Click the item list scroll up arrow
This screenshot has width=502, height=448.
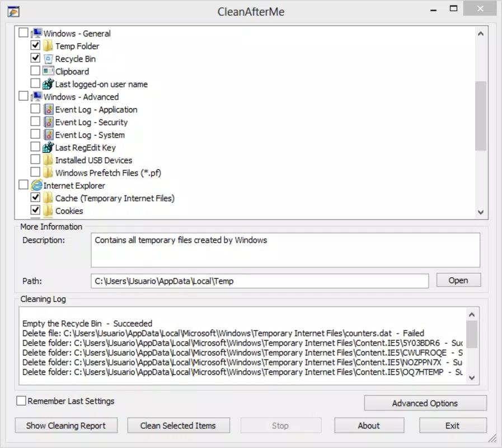[x=481, y=34]
